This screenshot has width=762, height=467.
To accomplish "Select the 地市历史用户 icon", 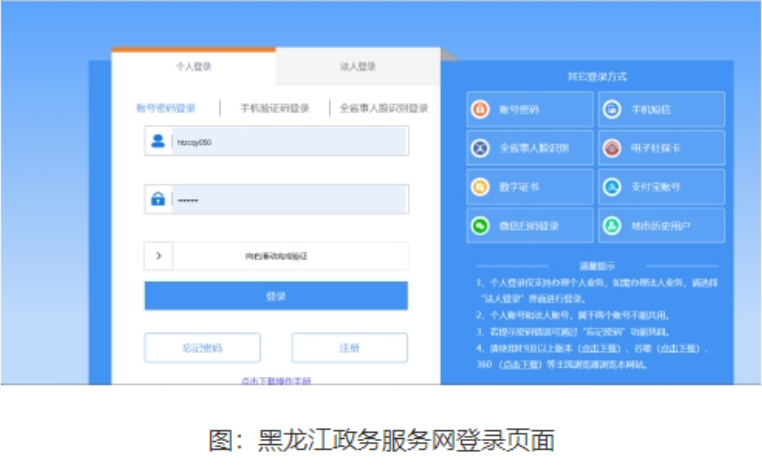I will 612,225.
